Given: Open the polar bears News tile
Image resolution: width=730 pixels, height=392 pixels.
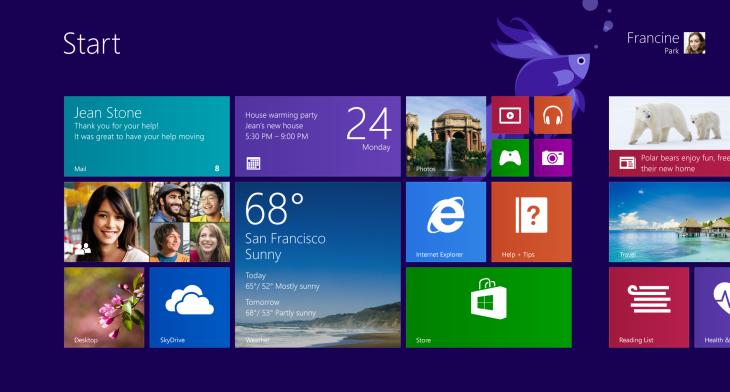Looking at the screenshot, I should 669,136.
